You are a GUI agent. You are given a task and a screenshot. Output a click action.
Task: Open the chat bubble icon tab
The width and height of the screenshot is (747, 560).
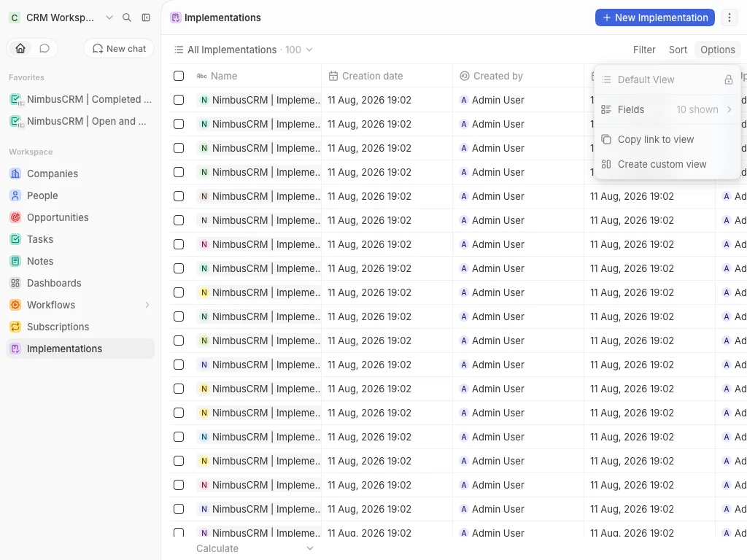click(44, 49)
